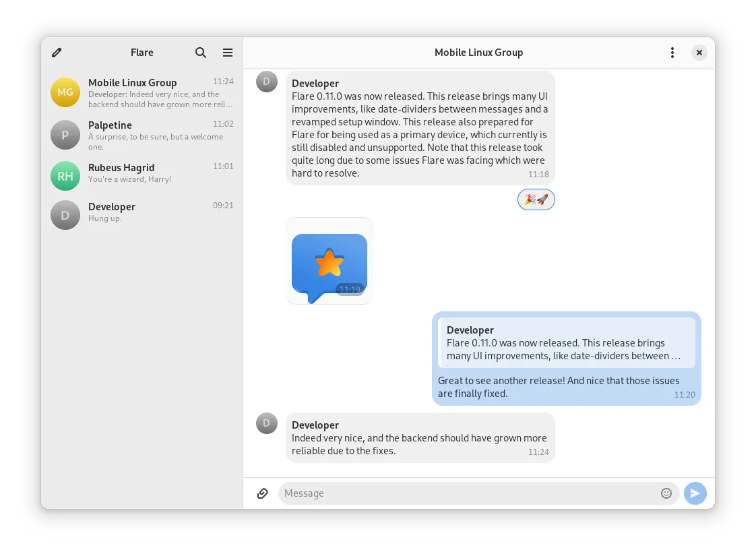
Task: Open the Rubeus Hagrid conversation
Action: pos(141,173)
